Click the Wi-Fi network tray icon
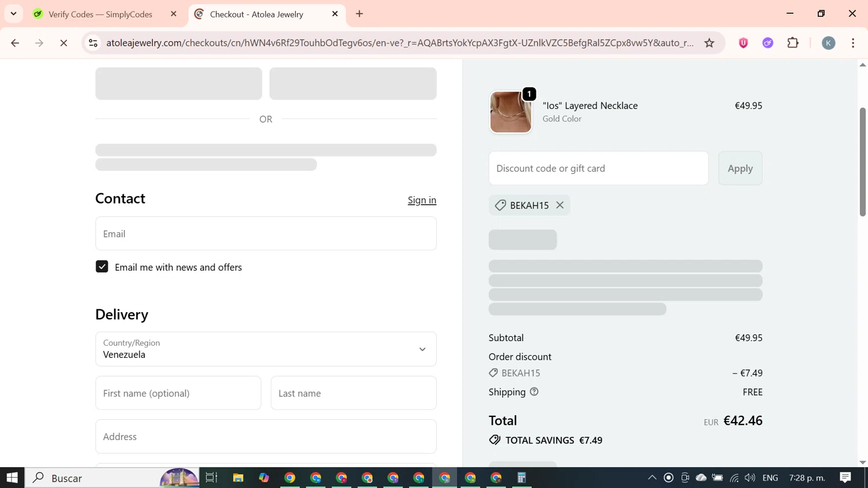 [734, 478]
